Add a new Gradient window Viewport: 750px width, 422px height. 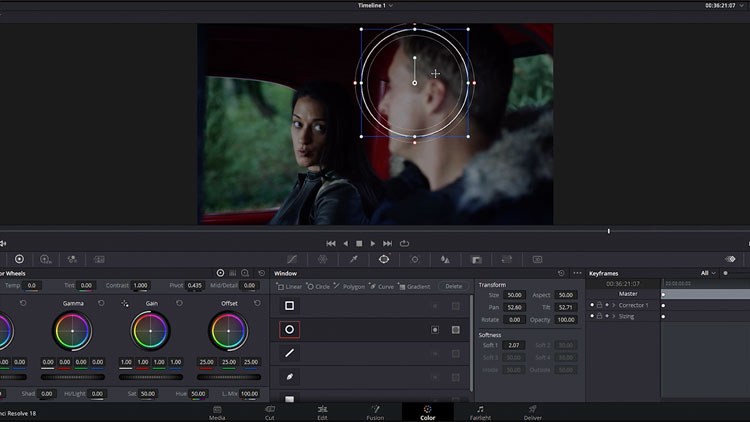414,286
